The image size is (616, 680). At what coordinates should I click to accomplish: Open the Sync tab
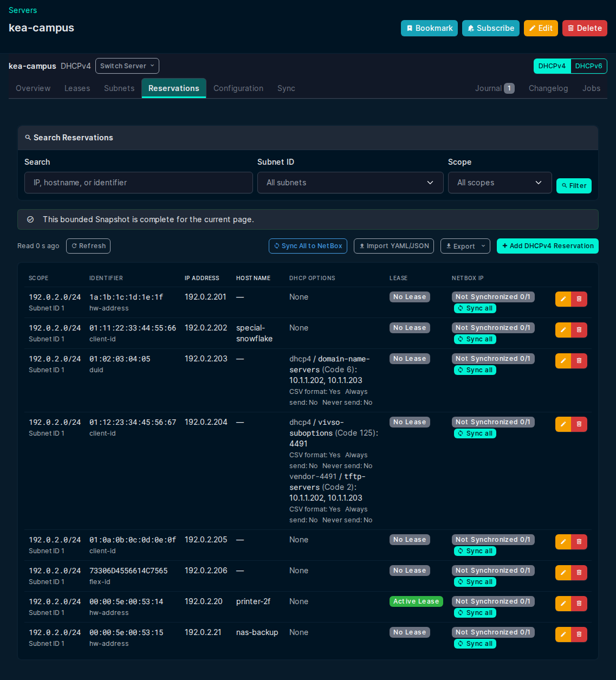(286, 88)
